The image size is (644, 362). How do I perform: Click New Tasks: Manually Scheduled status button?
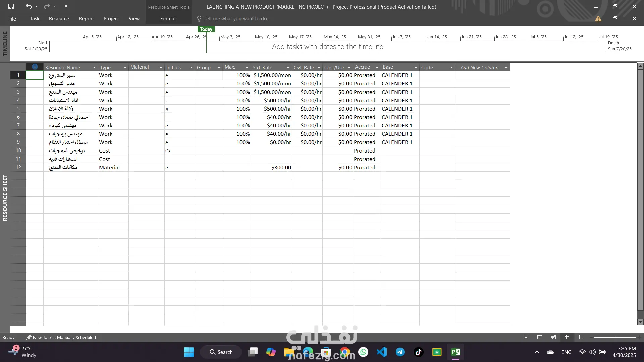(61, 337)
